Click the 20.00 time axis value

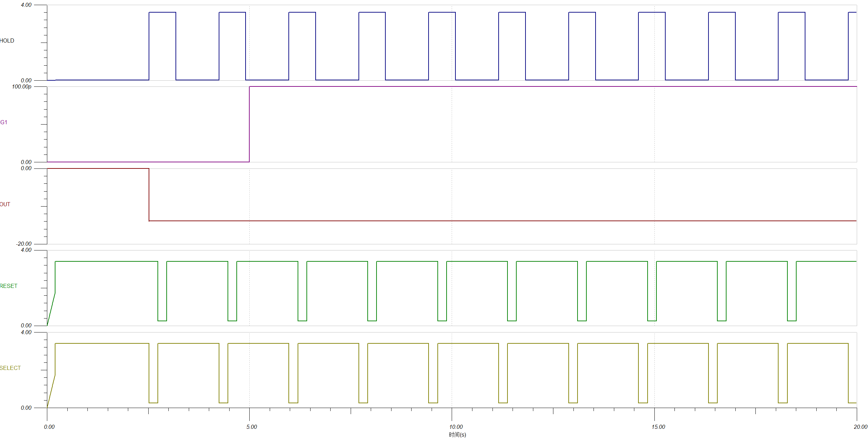[x=860, y=427]
